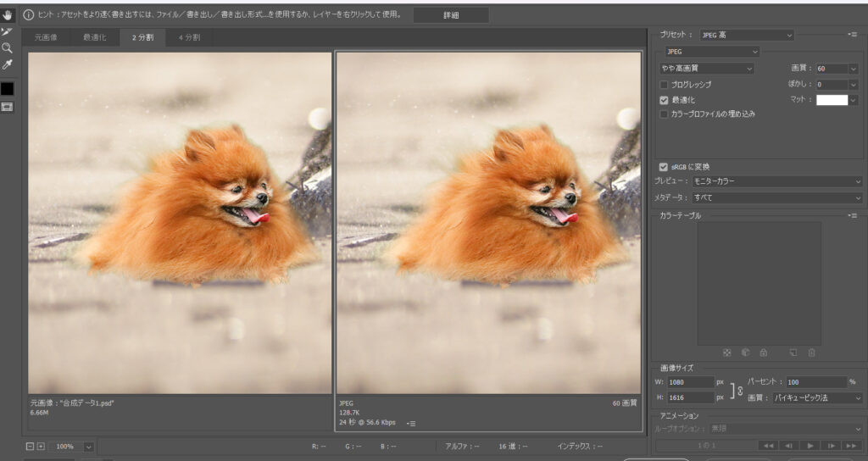This screenshot has height=461, width=868.
Task: Toggle slice visibility icon in toolbox
Action: coord(8,107)
